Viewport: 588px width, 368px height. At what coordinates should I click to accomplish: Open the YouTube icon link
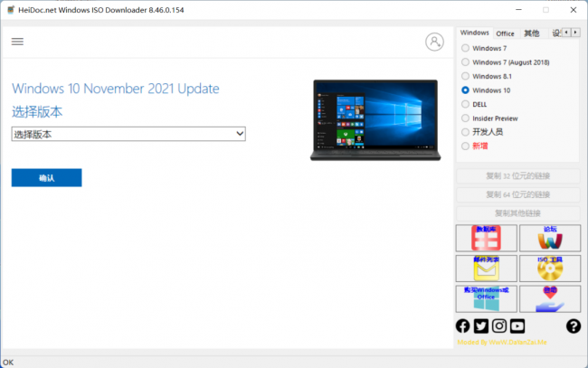click(517, 326)
